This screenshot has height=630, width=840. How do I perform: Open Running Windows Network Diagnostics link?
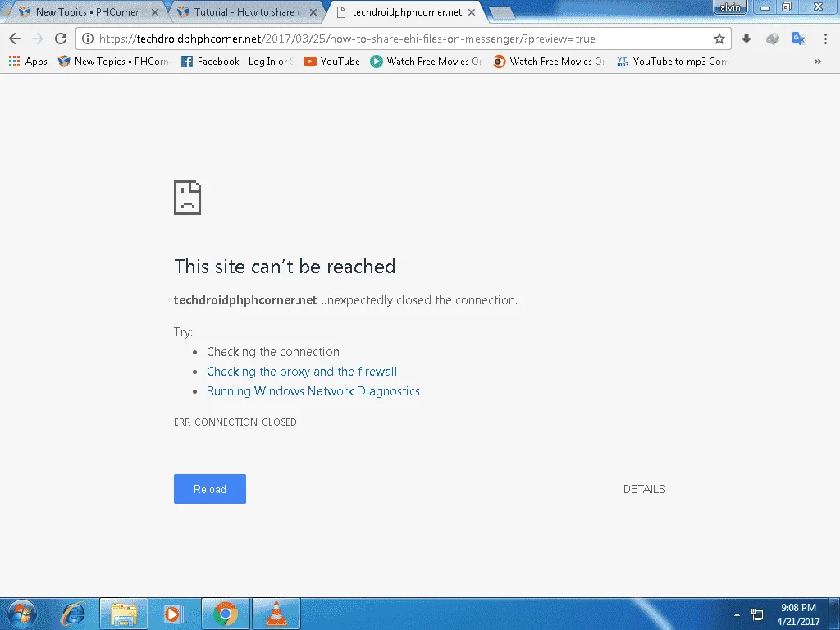(x=313, y=391)
